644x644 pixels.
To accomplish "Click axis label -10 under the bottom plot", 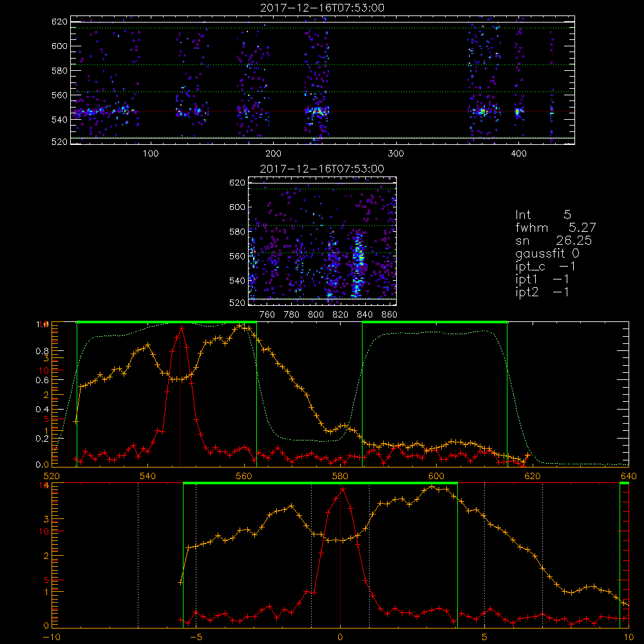I will click(52, 638).
